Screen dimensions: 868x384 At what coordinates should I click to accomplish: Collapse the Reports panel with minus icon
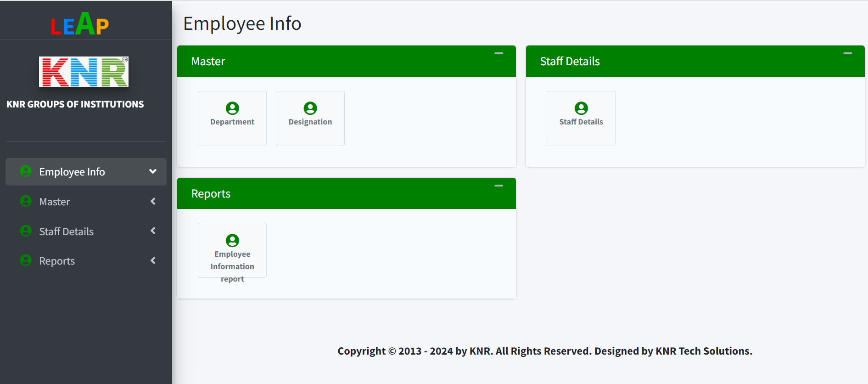[499, 186]
